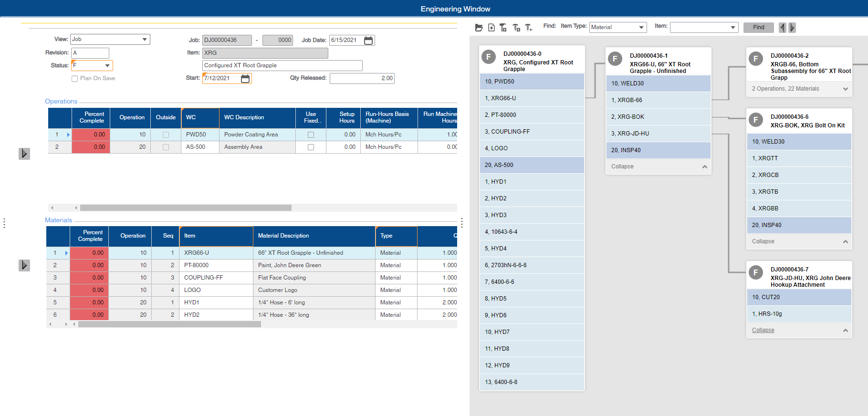Click the arrow button beside the Operations grid
868x416 pixels.
24,154
